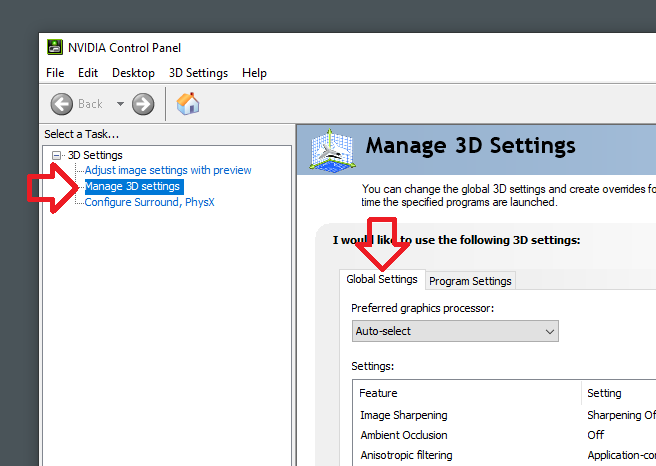The height and width of the screenshot is (466, 656).
Task: Collapse the 3D Settings tree node
Action: 56,156
